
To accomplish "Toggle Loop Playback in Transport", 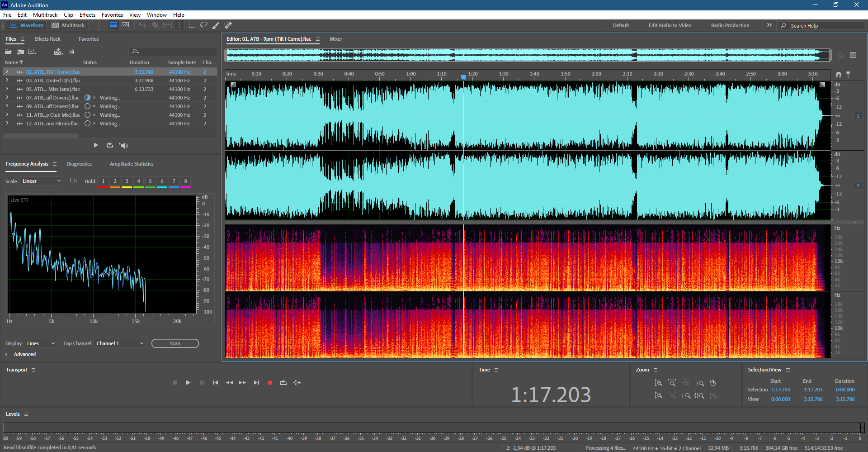I will pos(283,383).
